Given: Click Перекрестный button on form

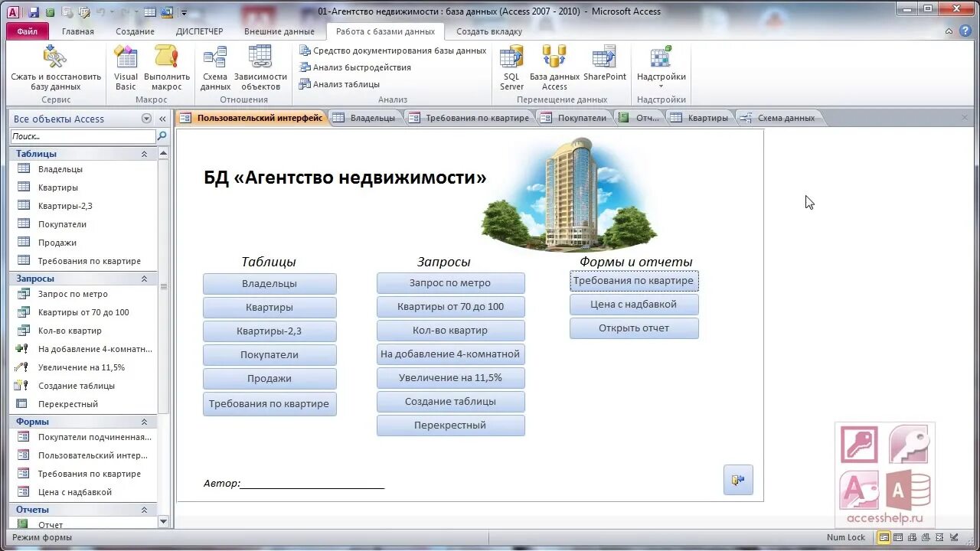Looking at the screenshot, I should 450,425.
